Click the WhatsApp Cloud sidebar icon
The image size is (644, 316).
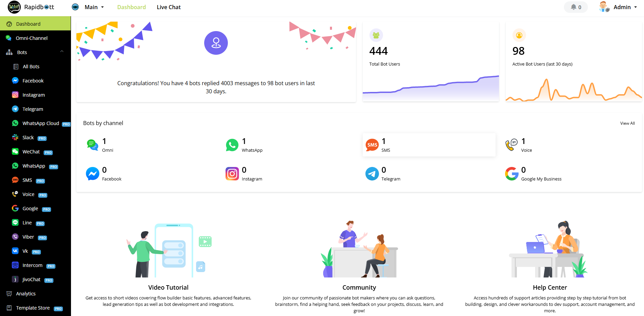(x=15, y=123)
